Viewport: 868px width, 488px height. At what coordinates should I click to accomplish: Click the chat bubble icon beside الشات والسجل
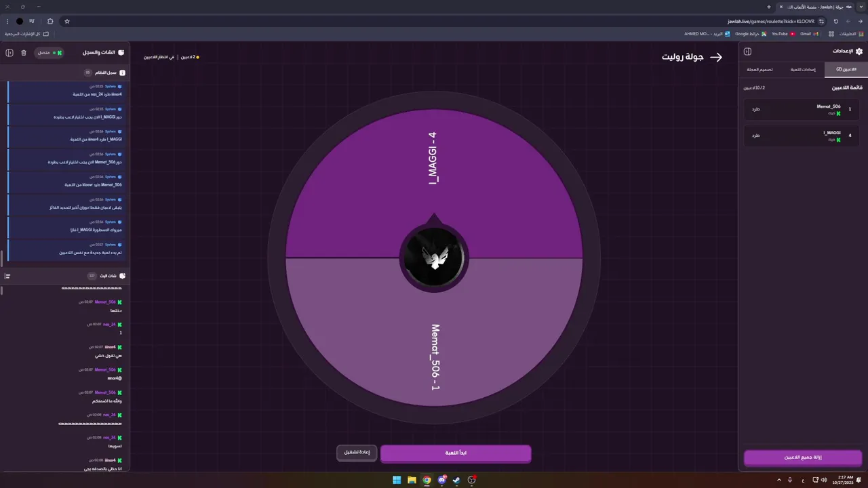pos(121,52)
